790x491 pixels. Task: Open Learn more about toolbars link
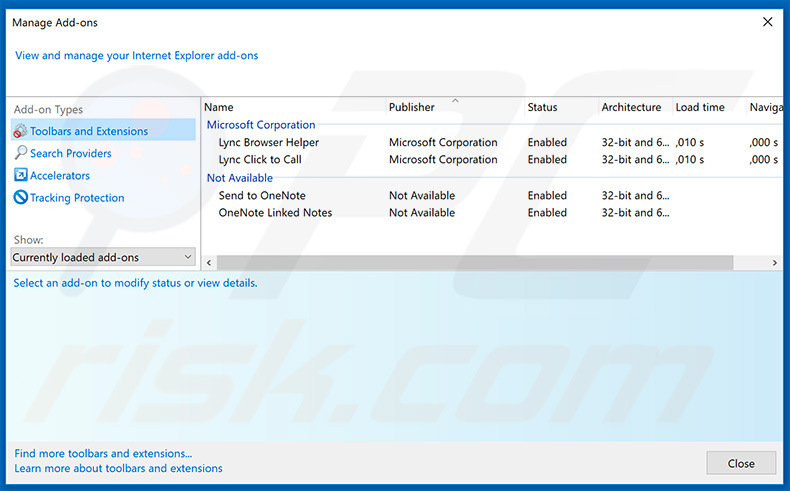tap(118, 468)
